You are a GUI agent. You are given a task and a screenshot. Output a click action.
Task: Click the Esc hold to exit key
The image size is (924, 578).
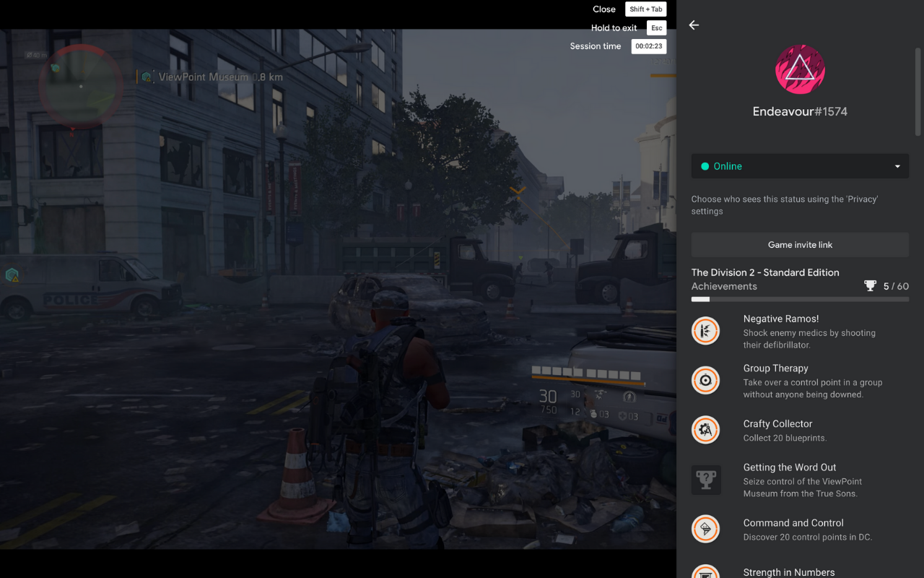coord(656,28)
